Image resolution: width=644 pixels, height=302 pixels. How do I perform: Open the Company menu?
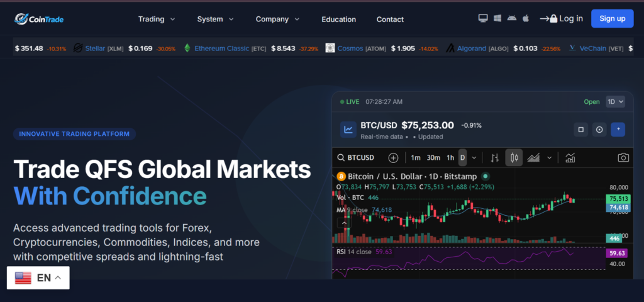tap(277, 19)
